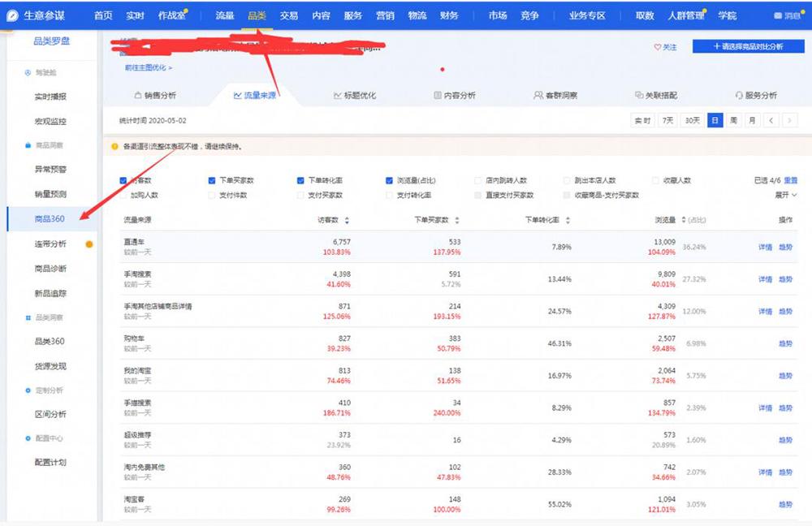This screenshot has height=526, width=812.
Task: Sort by 浏览量 column sort icon
Action: (683, 220)
